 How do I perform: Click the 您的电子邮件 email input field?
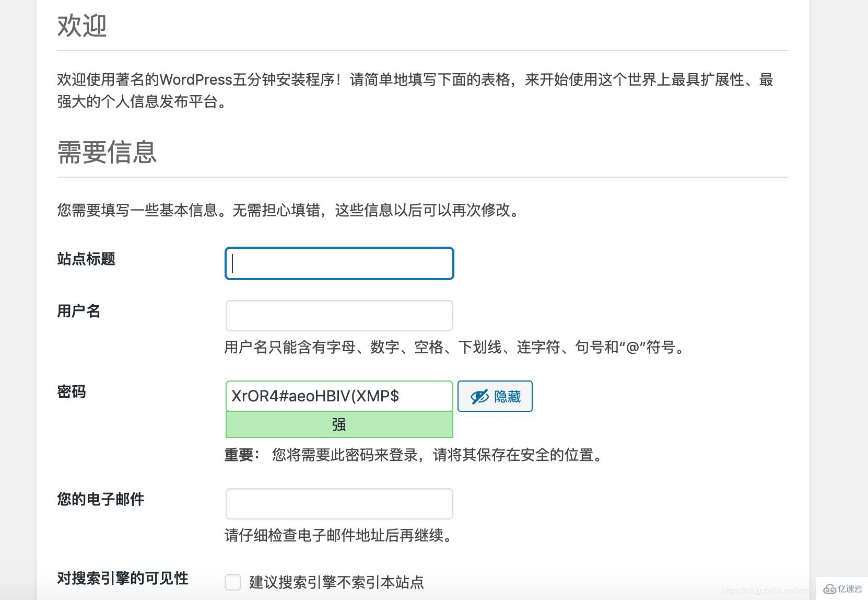(339, 504)
